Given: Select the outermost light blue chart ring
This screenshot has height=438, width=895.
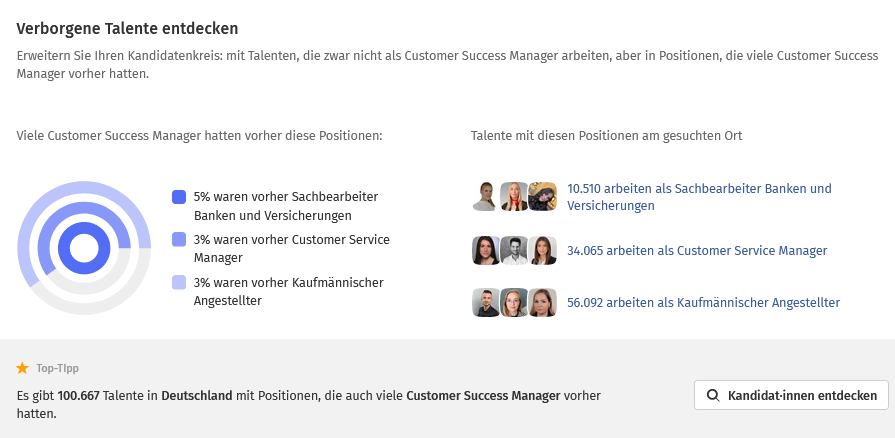Looking at the screenshot, I should pos(84,187).
